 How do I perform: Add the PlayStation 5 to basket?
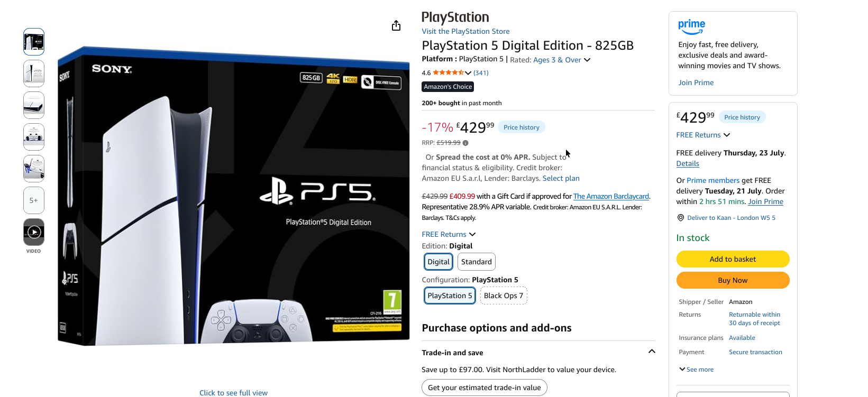coord(733,259)
